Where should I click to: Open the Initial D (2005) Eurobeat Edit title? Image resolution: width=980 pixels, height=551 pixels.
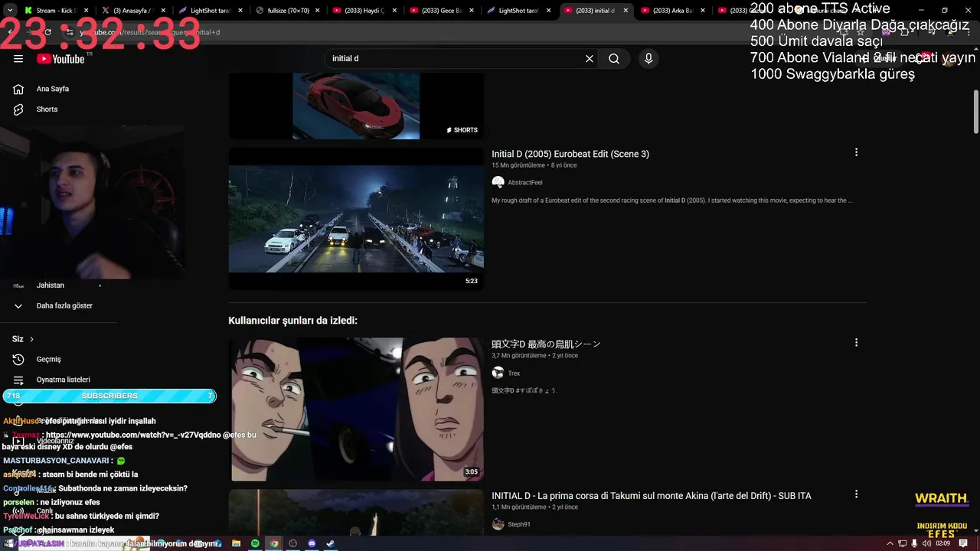point(570,154)
